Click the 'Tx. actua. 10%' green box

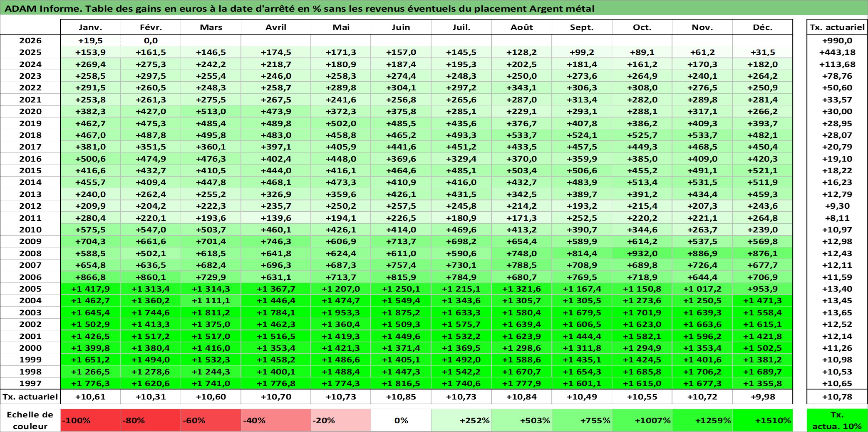tap(837, 420)
